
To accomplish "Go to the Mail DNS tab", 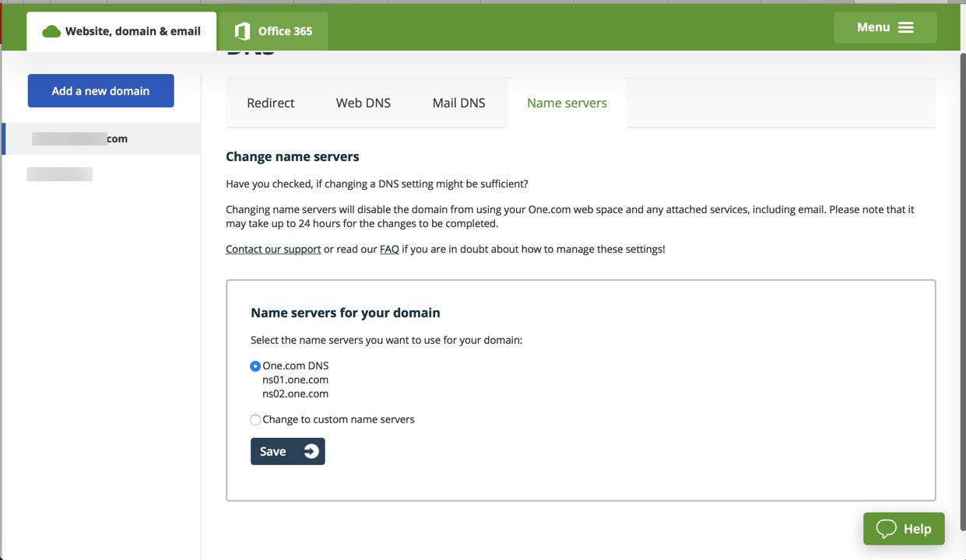I will [458, 103].
